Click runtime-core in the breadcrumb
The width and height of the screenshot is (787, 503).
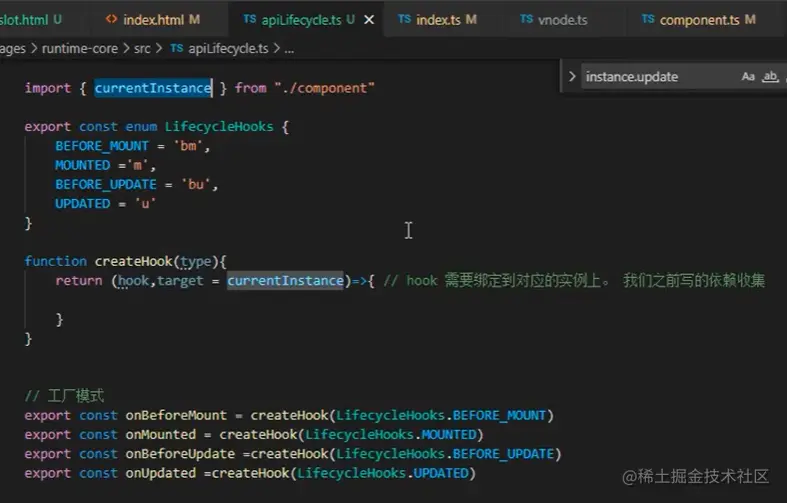[80, 49]
